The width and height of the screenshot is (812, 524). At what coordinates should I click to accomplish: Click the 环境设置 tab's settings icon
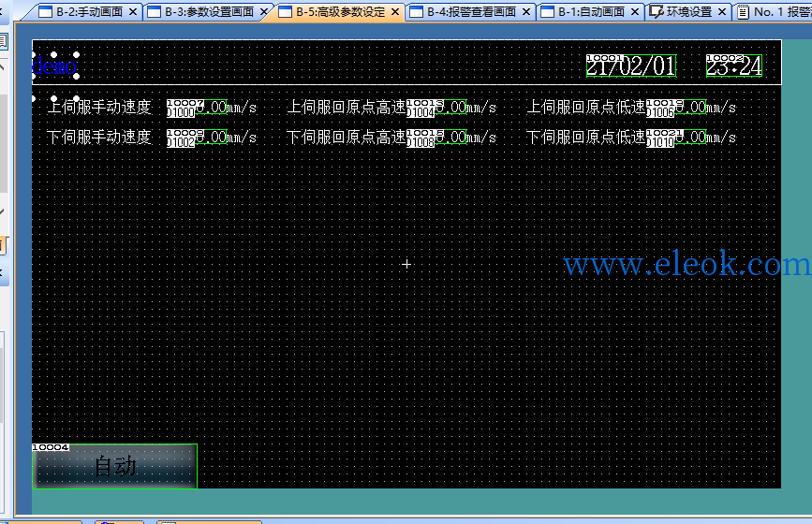point(657,11)
